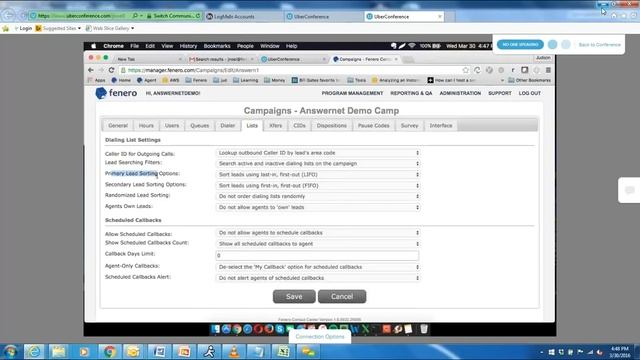
Task: Launch VLC media player from taskbar
Action: 234,351
